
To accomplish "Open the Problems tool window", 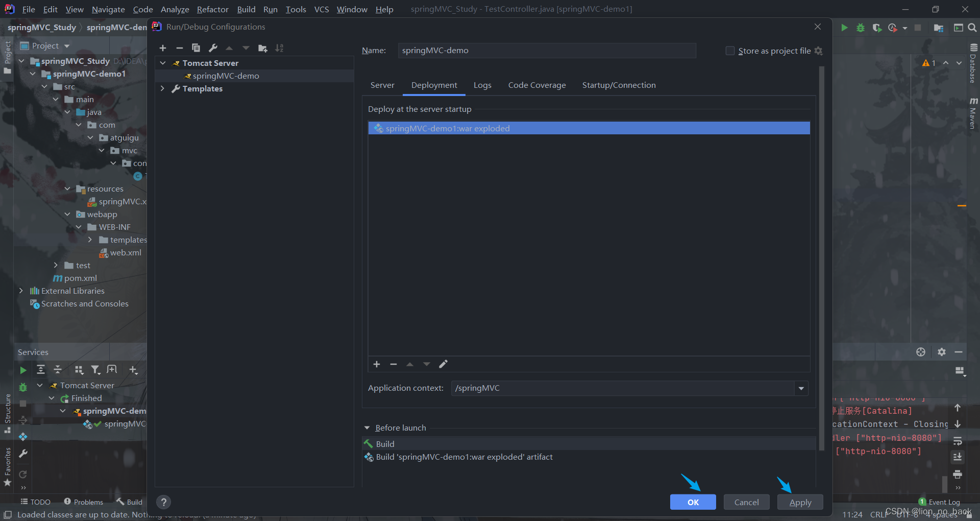I will pyautogui.click(x=84, y=502).
